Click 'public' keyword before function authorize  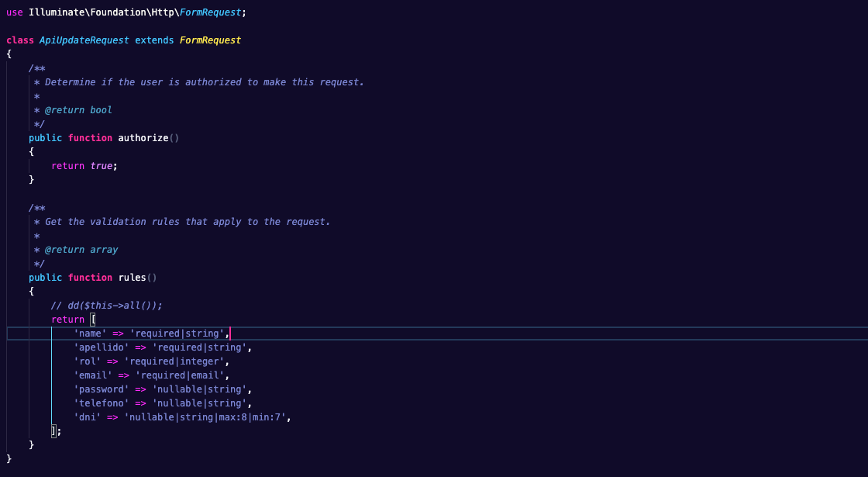point(46,138)
